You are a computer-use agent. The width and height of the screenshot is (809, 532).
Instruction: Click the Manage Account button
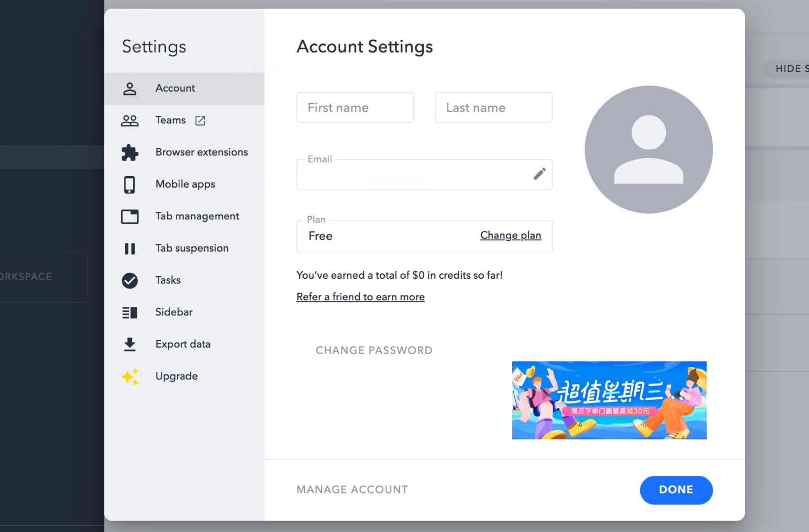coord(352,490)
